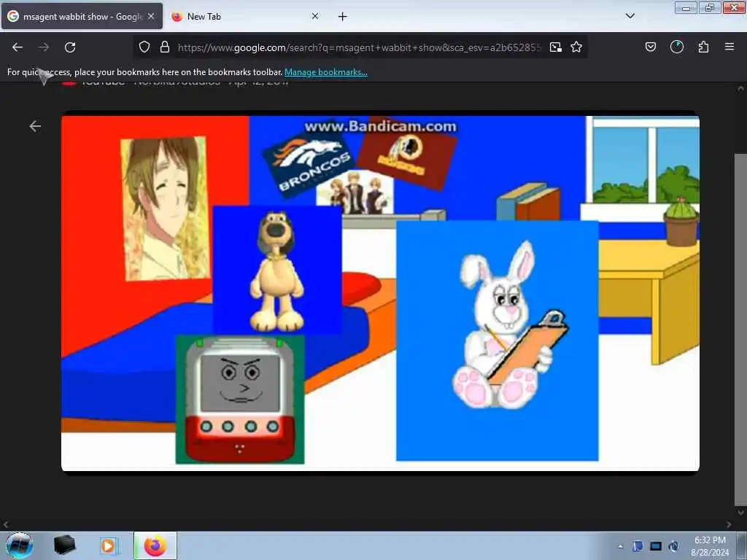Click the volume speaker tray icon
Image resolution: width=747 pixels, height=560 pixels.
[673, 546]
